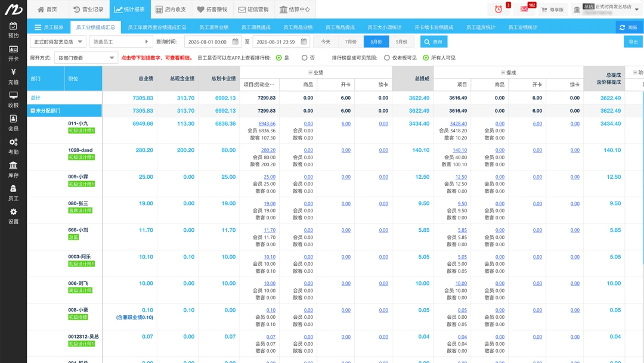Switch to 开卡续卡业绩提成 tab
644x363 pixels.
[434, 27]
